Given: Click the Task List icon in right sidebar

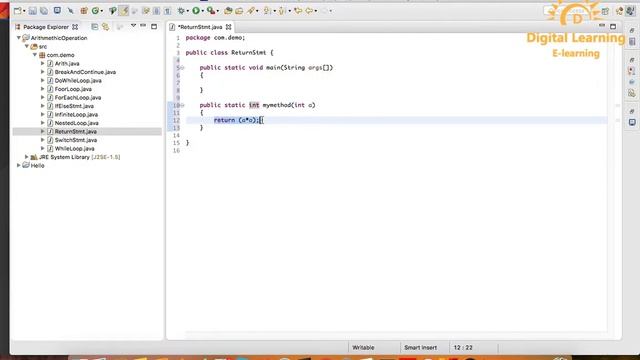Looking at the screenshot, I should coord(632,42).
